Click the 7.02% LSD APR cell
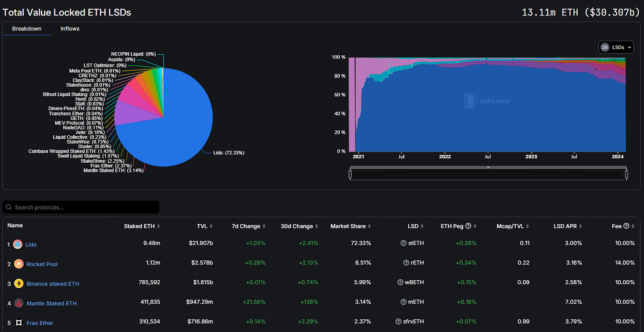This screenshot has height=332, width=644. tap(574, 303)
